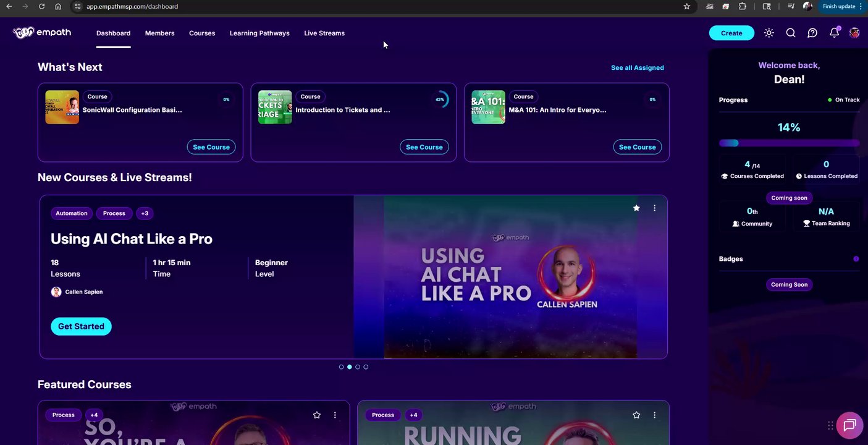Go to the Dashboard tab
This screenshot has height=445, width=868.
point(113,33)
